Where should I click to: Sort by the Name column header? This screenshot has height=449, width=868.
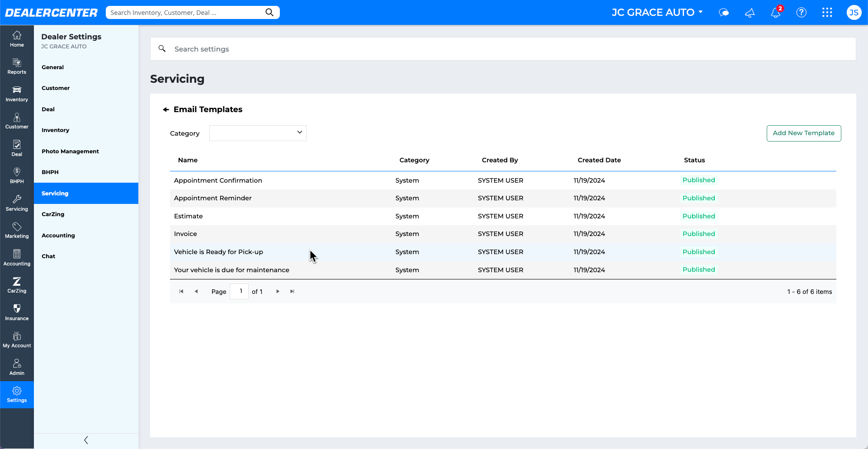188,160
